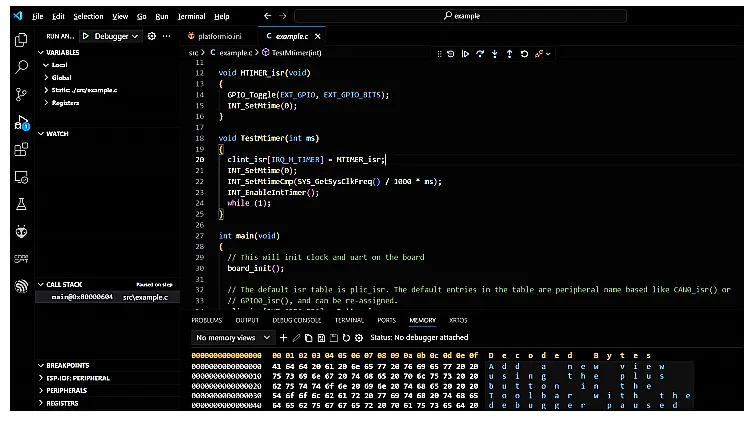Viewport: 756px width, 424px height.
Task: Switch to the platformio.ini tab
Action: (x=222, y=35)
